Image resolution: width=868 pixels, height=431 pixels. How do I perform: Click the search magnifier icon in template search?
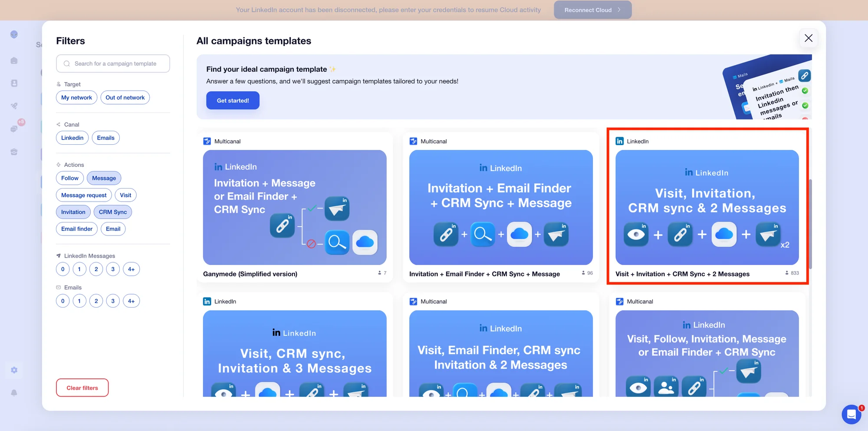67,64
